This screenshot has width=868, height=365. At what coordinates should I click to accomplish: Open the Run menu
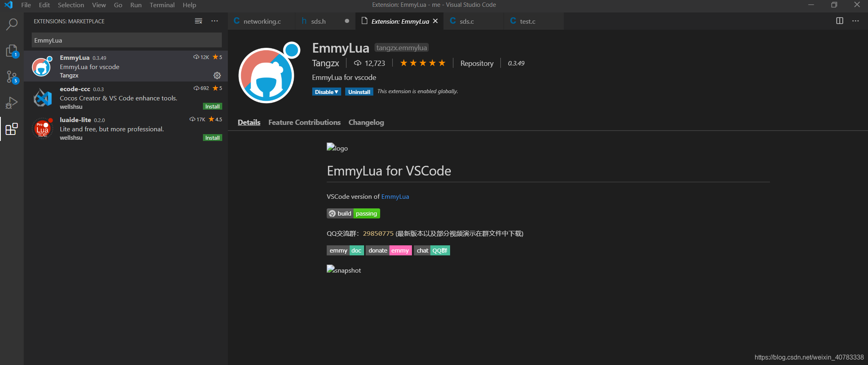click(x=136, y=5)
